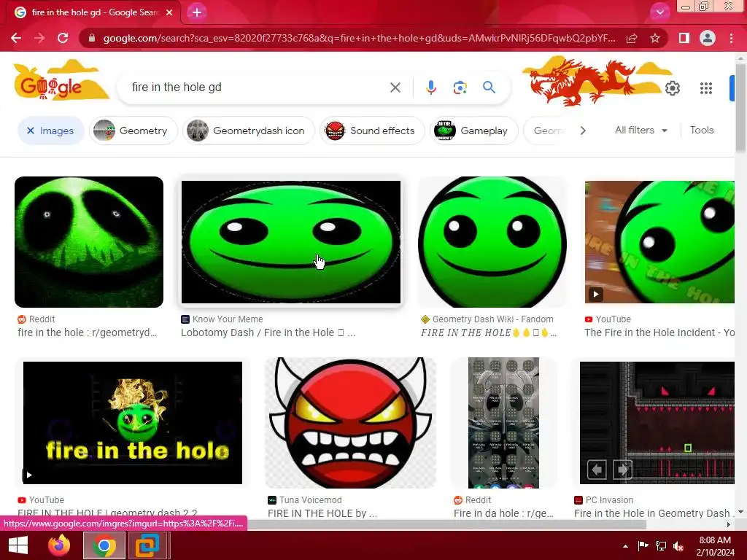Select the Gameplay filter chip
Image resolution: width=747 pixels, height=560 pixels.
(474, 131)
